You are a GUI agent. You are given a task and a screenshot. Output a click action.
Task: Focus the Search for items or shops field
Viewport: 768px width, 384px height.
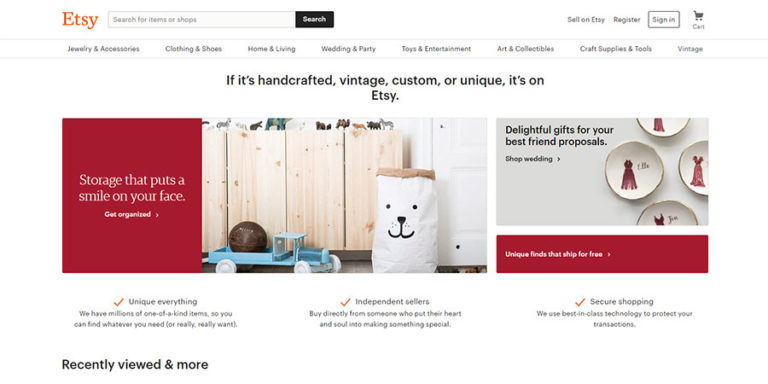tap(202, 20)
